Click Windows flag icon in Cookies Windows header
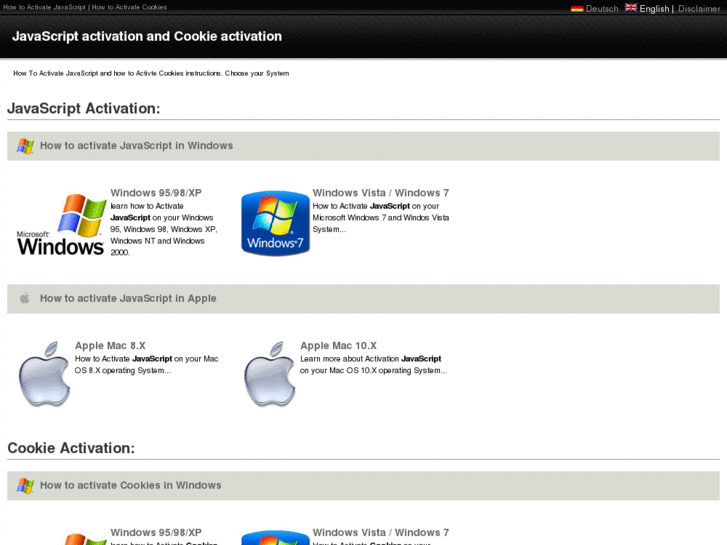 tap(26, 486)
